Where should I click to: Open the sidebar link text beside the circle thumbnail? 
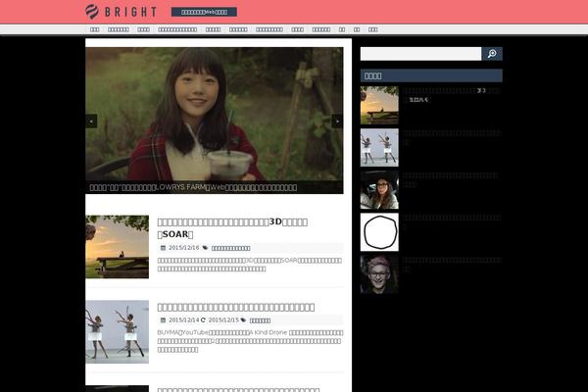point(452,221)
